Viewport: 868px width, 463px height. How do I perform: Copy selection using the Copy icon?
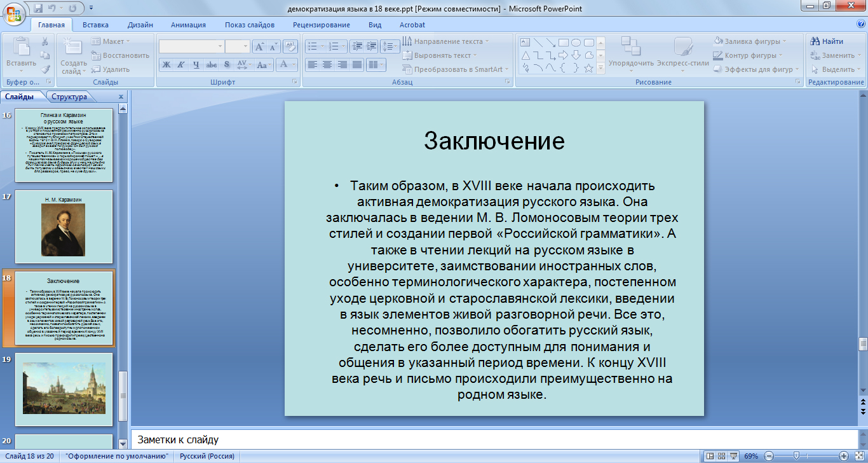[45, 55]
